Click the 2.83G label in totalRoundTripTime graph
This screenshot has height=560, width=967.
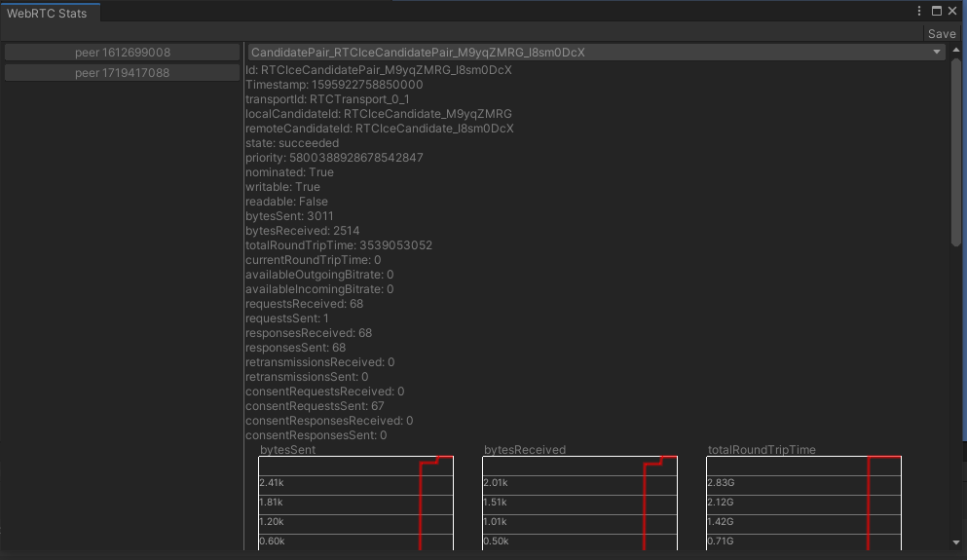721,483
